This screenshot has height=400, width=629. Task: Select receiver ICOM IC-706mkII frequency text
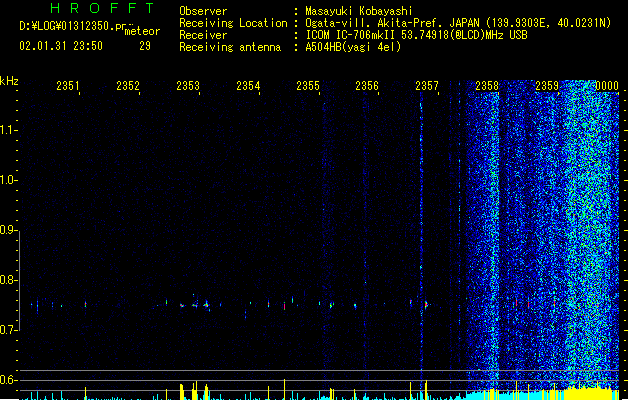pyautogui.click(x=416, y=35)
